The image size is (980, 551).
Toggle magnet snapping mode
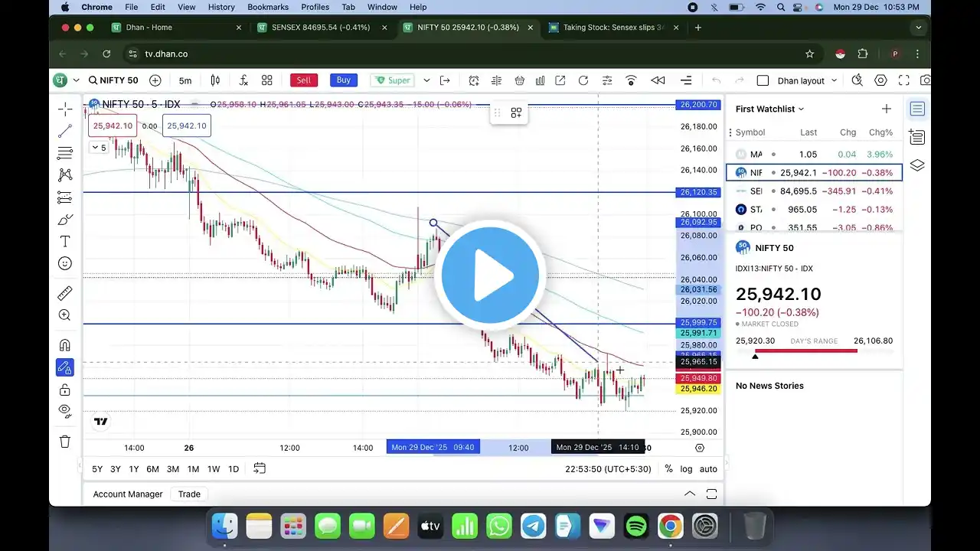point(65,345)
